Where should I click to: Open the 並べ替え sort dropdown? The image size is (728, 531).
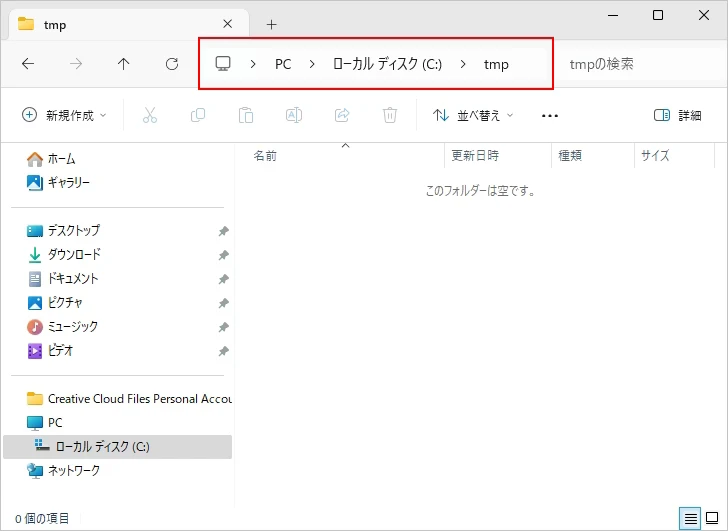[x=472, y=115]
